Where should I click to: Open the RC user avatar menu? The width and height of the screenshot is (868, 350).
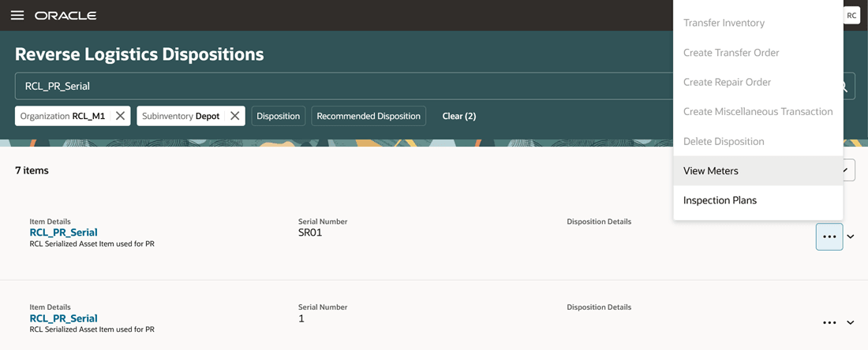(x=851, y=16)
